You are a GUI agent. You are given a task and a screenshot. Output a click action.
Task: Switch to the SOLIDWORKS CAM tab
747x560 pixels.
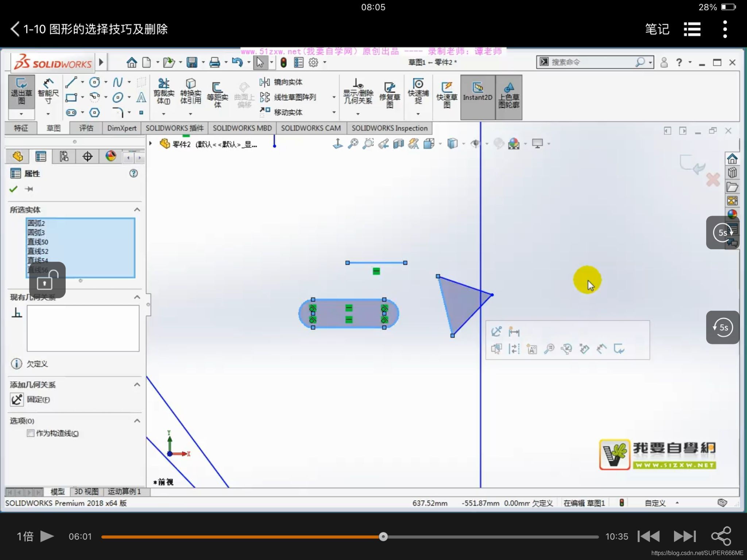tap(311, 128)
